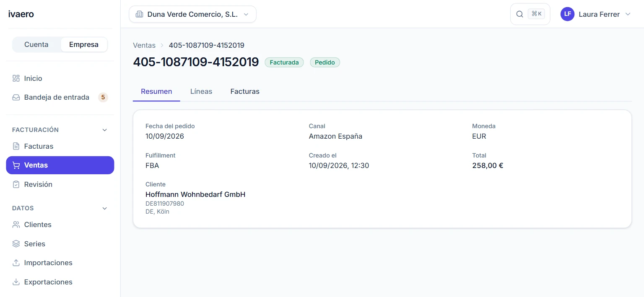Click the Ventas shopping cart icon
This screenshot has height=297, width=644.
click(16, 165)
